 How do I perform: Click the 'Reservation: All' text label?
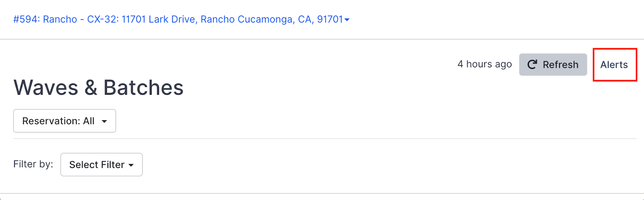point(58,121)
